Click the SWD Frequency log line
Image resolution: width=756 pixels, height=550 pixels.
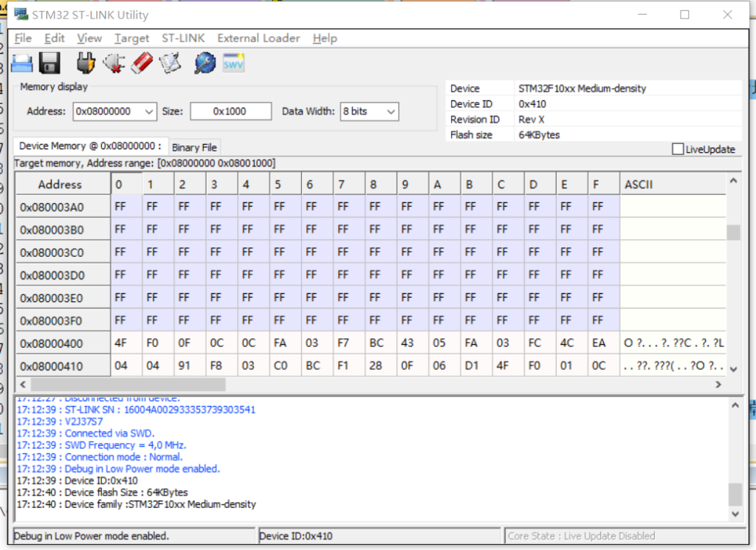102,445
